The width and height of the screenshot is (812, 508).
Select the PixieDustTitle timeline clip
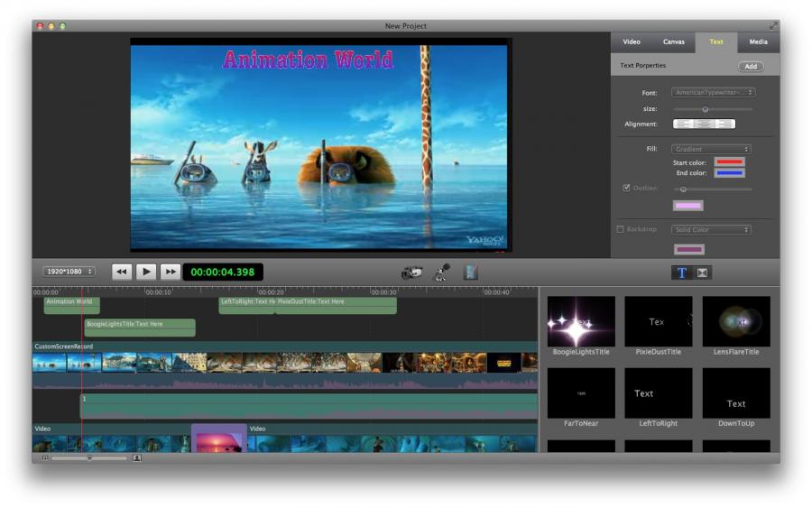[x=336, y=306]
